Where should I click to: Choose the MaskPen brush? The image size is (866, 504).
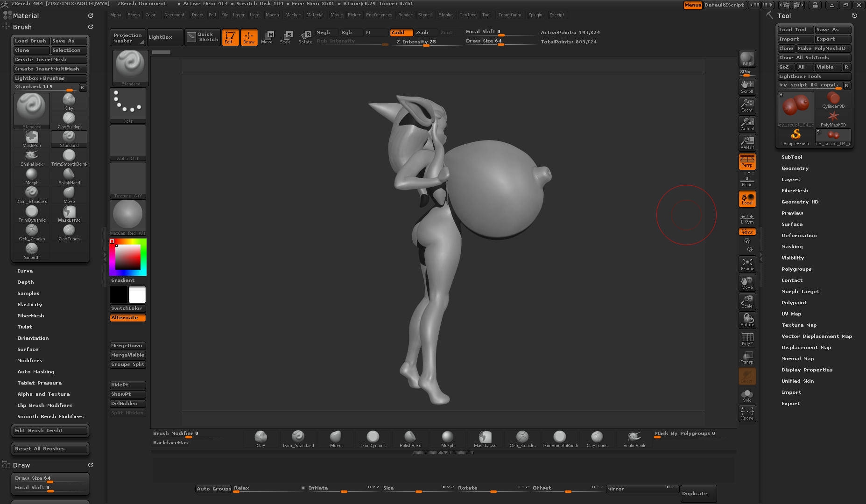(32, 139)
